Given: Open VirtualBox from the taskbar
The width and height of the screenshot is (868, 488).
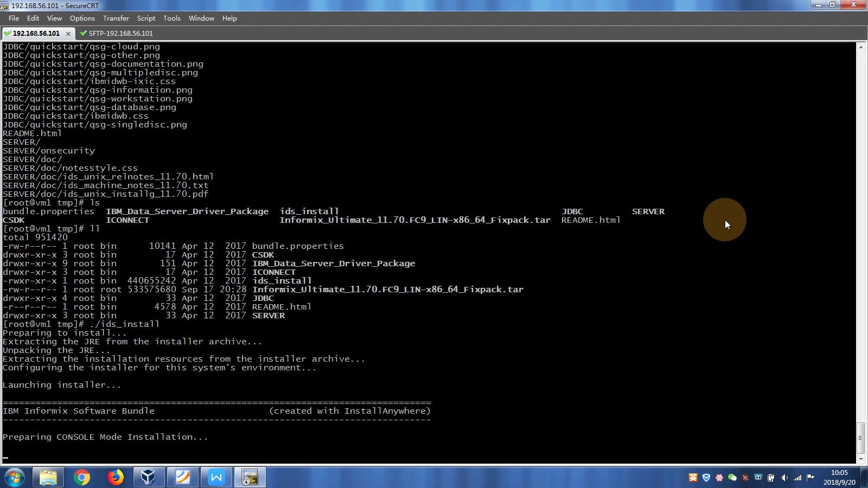Looking at the screenshot, I should 149,477.
